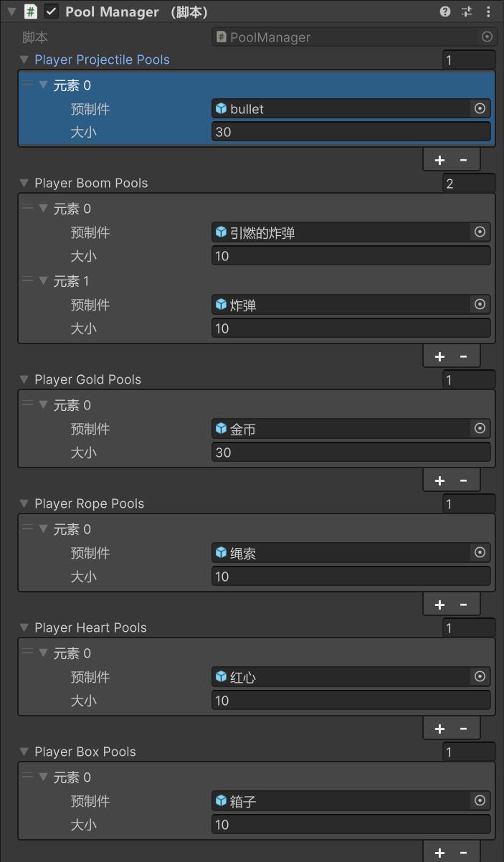Open object picker for 红心 prefab

[x=480, y=676]
